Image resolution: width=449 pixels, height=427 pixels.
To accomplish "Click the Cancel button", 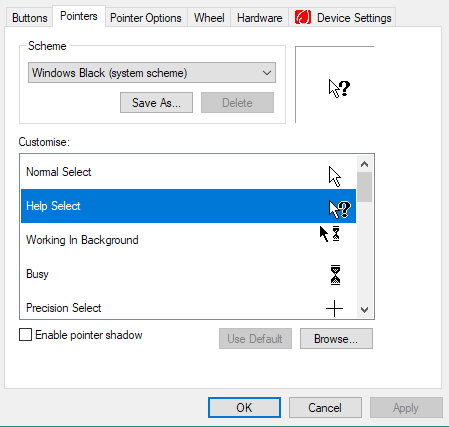I will click(x=325, y=407).
